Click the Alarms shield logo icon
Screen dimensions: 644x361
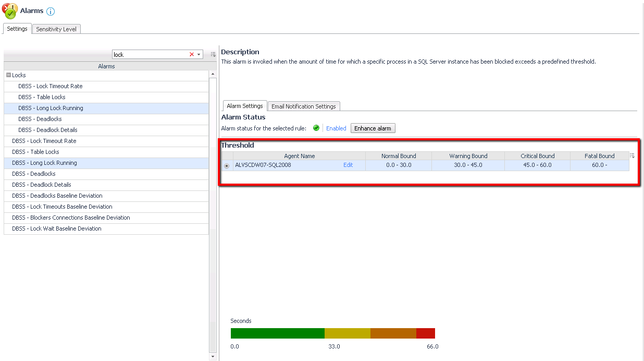pos(10,11)
